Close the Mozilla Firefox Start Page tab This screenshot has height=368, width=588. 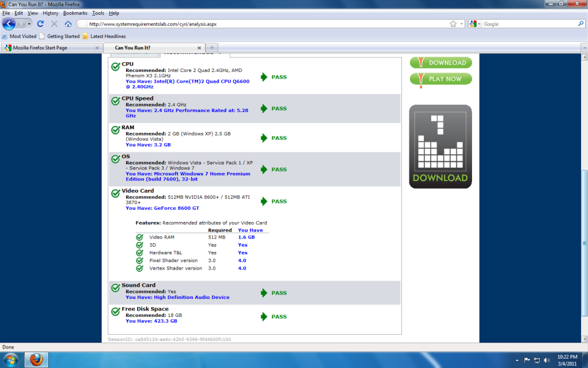tap(97, 48)
